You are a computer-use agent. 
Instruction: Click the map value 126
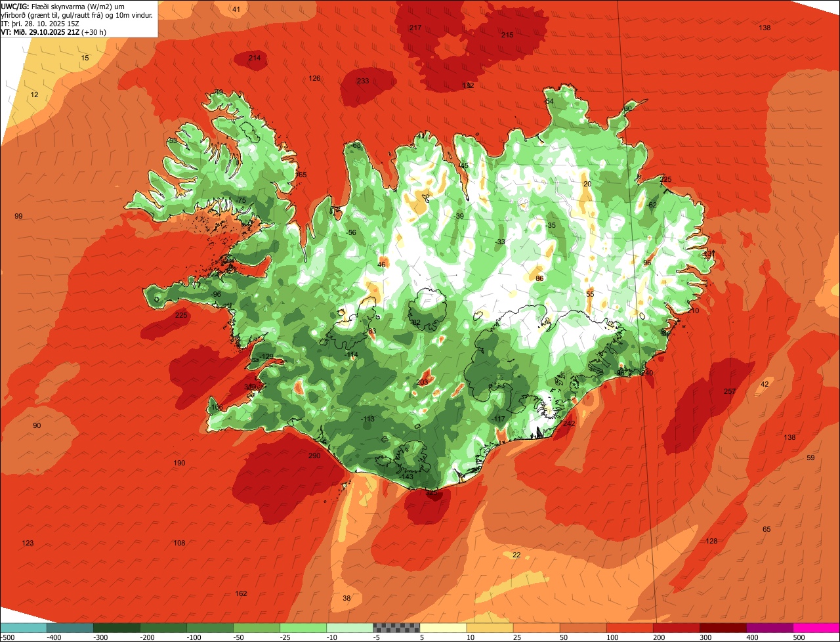pos(315,78)
